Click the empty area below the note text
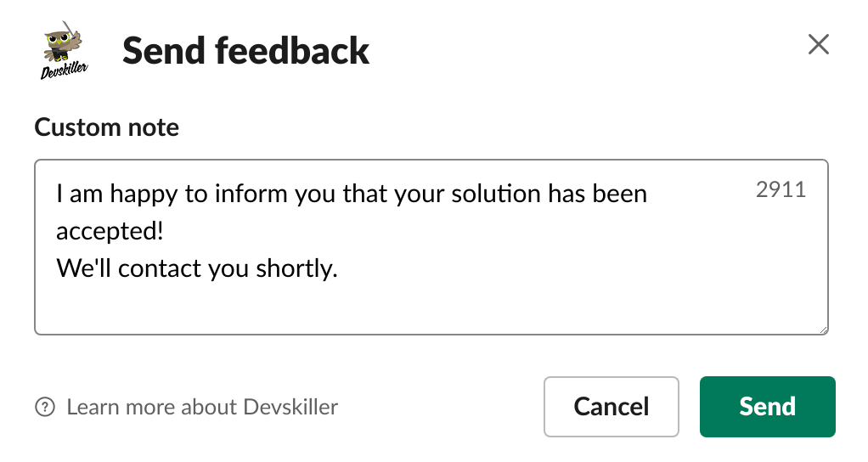 (x=425, y=307)
